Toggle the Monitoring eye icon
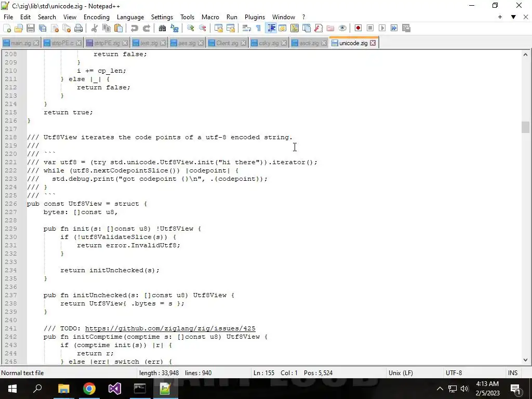 pos(342,28)
